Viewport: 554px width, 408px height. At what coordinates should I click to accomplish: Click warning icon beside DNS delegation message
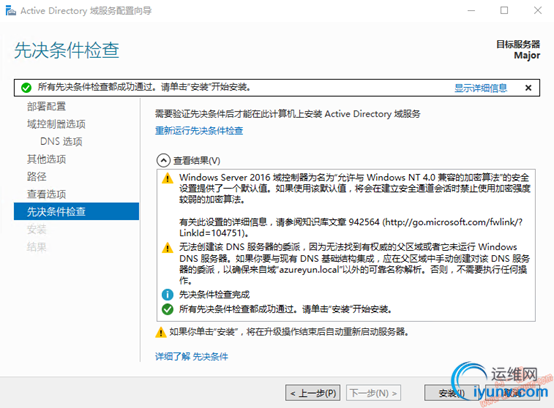pos(167,248)
